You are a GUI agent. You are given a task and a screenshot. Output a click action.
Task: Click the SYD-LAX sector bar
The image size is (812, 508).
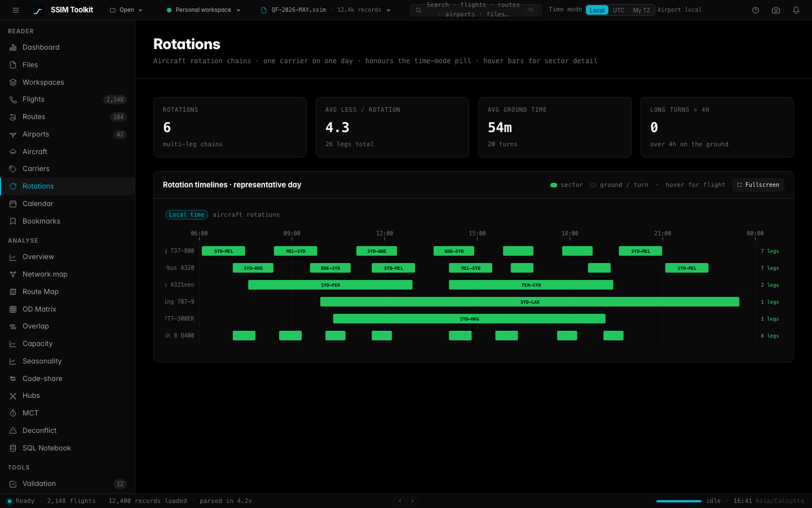pos(530,302)
